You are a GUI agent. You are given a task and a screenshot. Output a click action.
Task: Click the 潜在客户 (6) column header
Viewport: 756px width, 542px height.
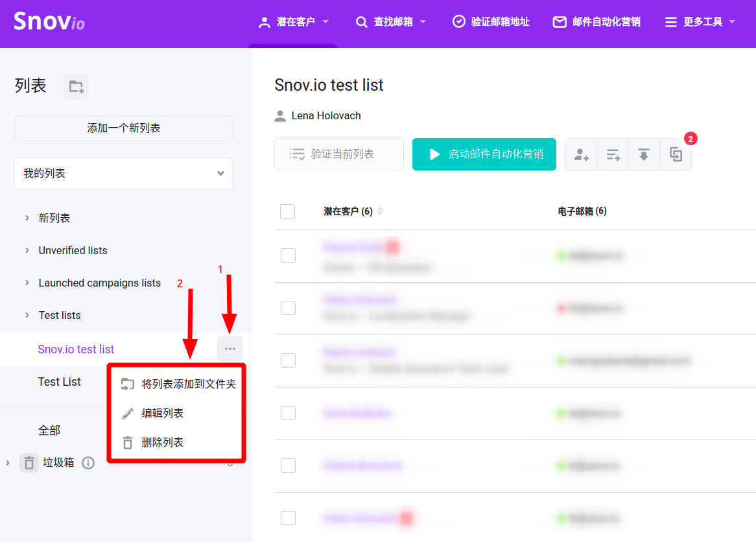click(x=348, y=211)
